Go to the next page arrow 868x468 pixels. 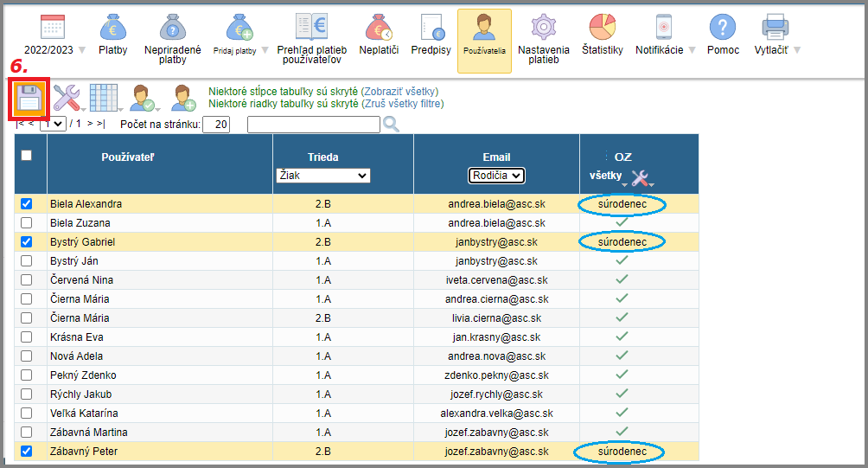(x=90, y=124)
